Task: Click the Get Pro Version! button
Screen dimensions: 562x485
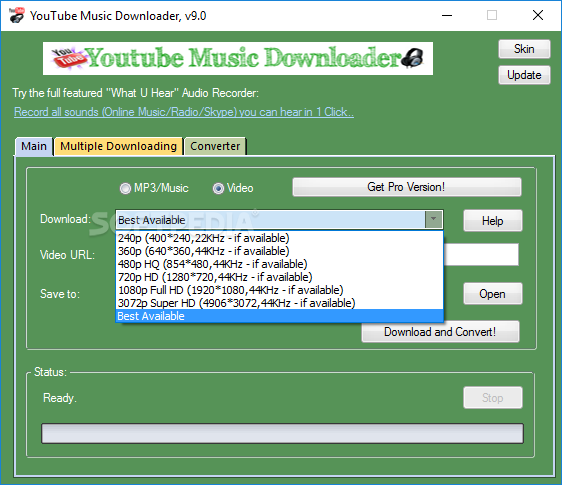Action: pos(407,187)
